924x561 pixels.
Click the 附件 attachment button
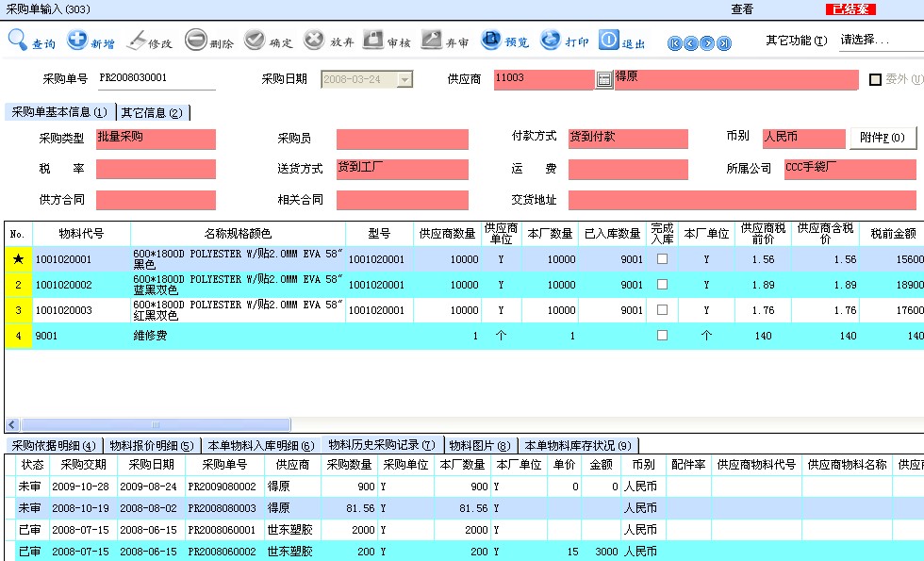point(883,138)
